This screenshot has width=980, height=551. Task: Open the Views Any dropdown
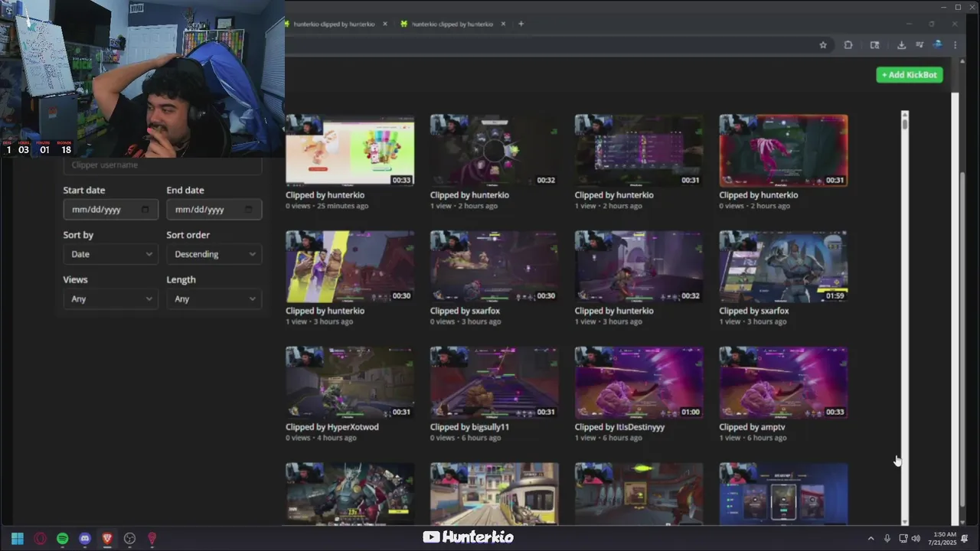coord(110,299)
